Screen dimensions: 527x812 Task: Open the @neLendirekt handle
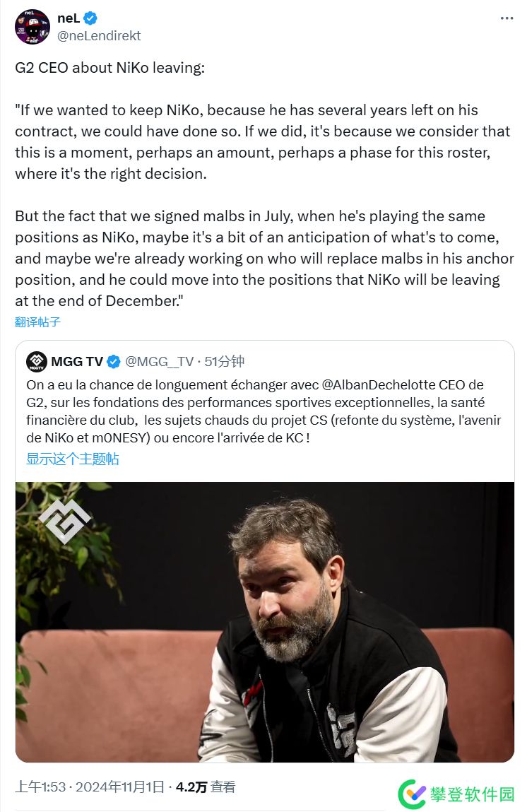click(x=99, y=35)
